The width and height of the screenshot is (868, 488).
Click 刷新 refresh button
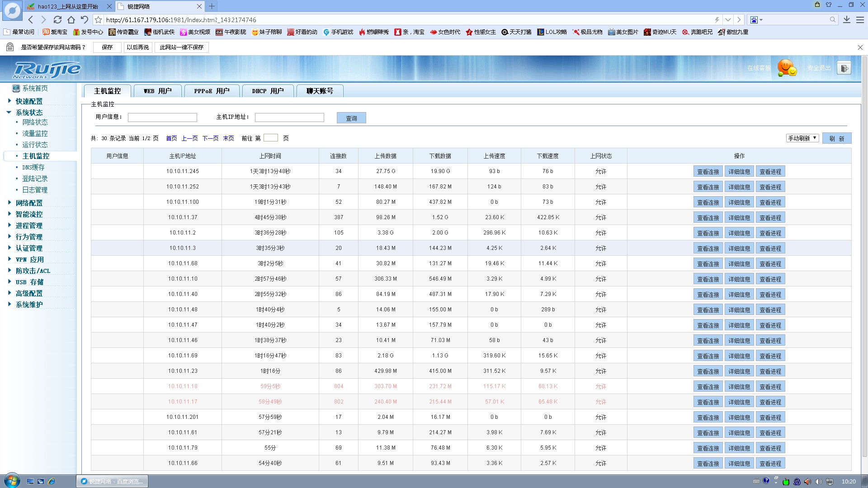click(837, 138)
